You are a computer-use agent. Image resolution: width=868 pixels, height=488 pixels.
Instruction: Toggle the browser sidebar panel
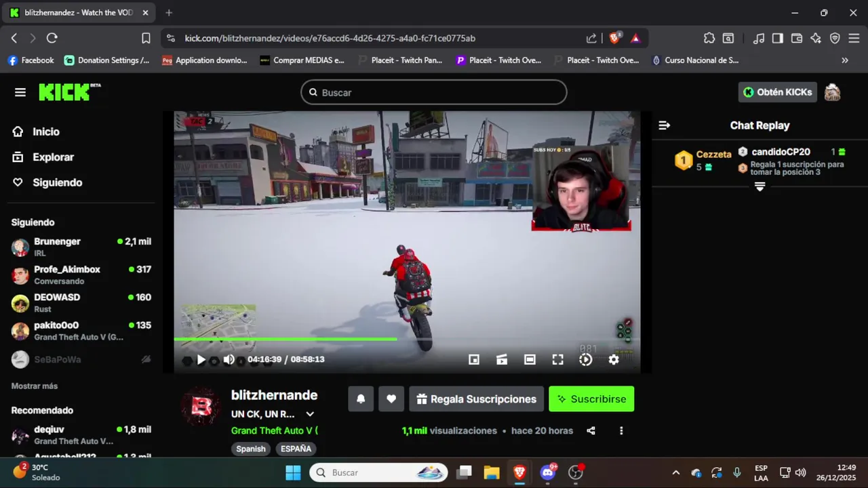click(778, 39)
